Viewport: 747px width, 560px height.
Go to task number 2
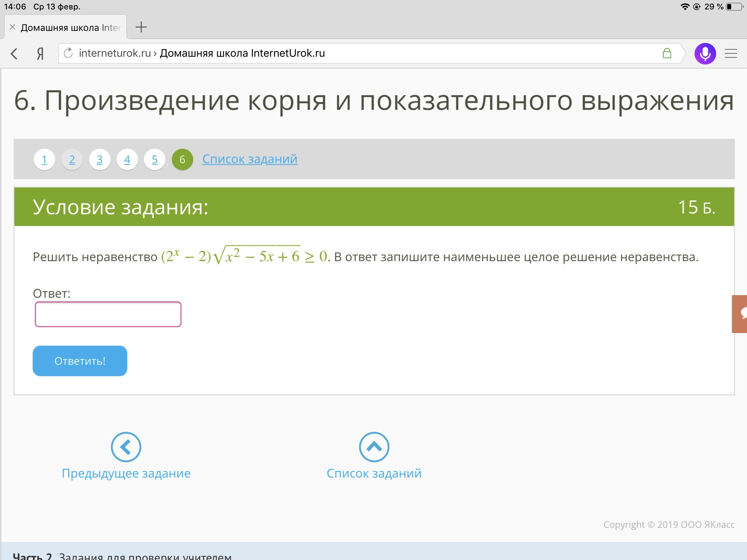[72, 159]
